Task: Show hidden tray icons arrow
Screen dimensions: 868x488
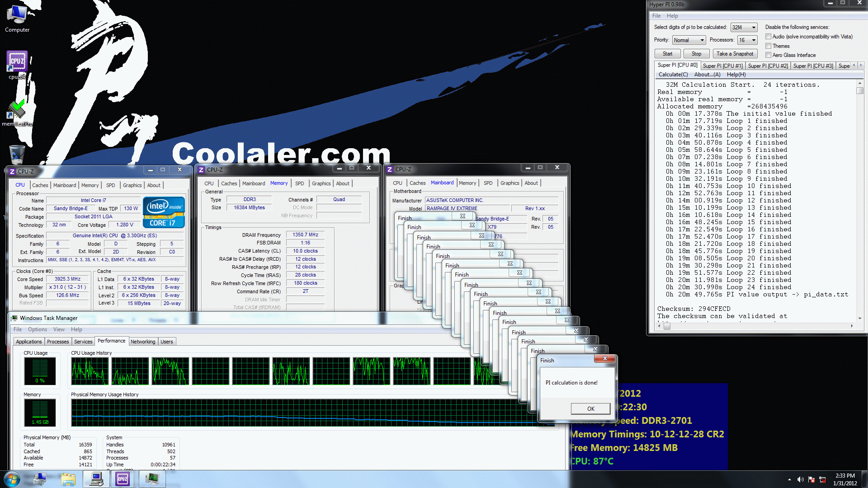Action: click(x=789, y=479)
